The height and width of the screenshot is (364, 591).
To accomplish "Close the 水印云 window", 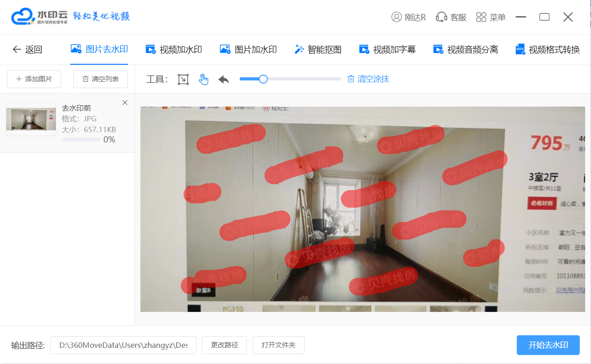I will (568, 17).
